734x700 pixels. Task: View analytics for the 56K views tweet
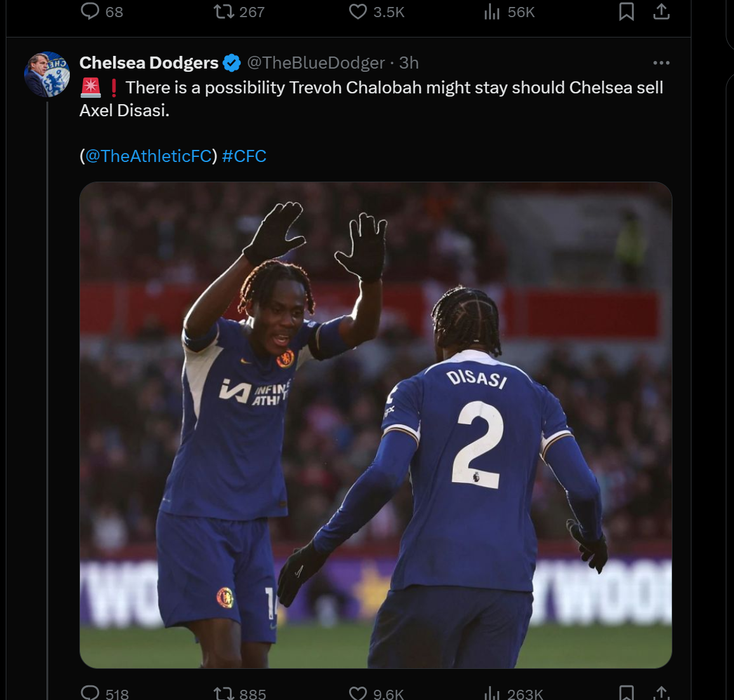(x=493, y=11)
